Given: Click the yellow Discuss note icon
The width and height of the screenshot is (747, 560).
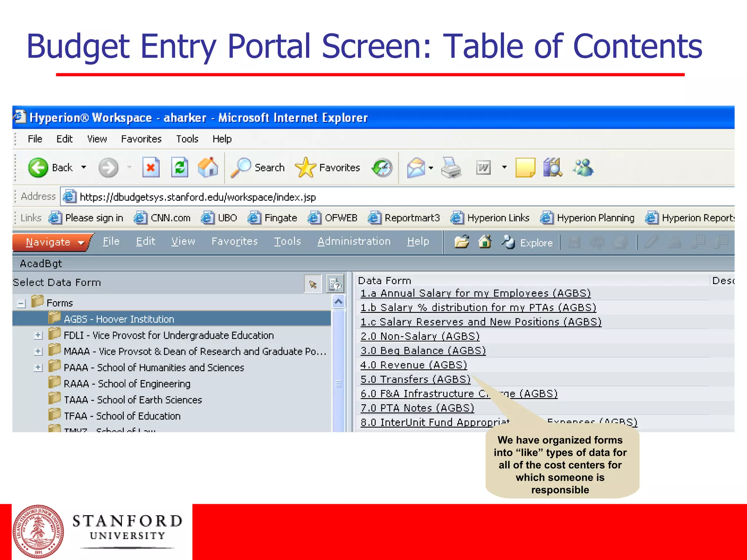Looking at the screenshot, I should tap(525, 168).
